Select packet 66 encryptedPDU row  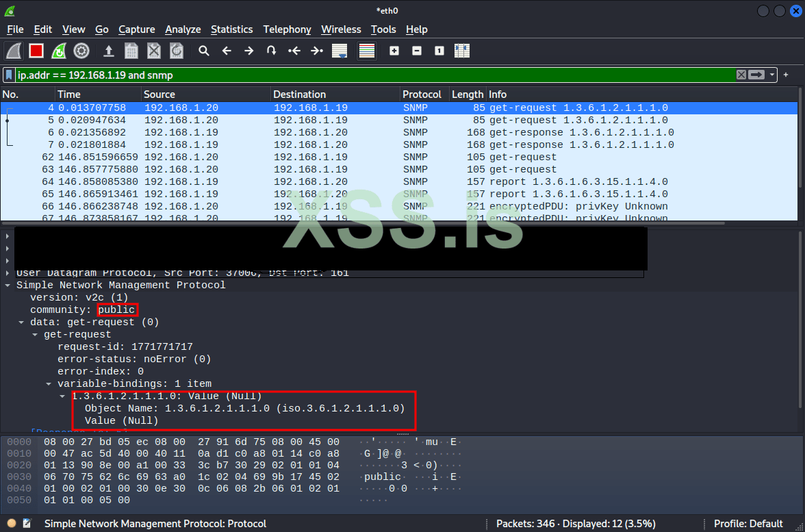pos(399,207)
